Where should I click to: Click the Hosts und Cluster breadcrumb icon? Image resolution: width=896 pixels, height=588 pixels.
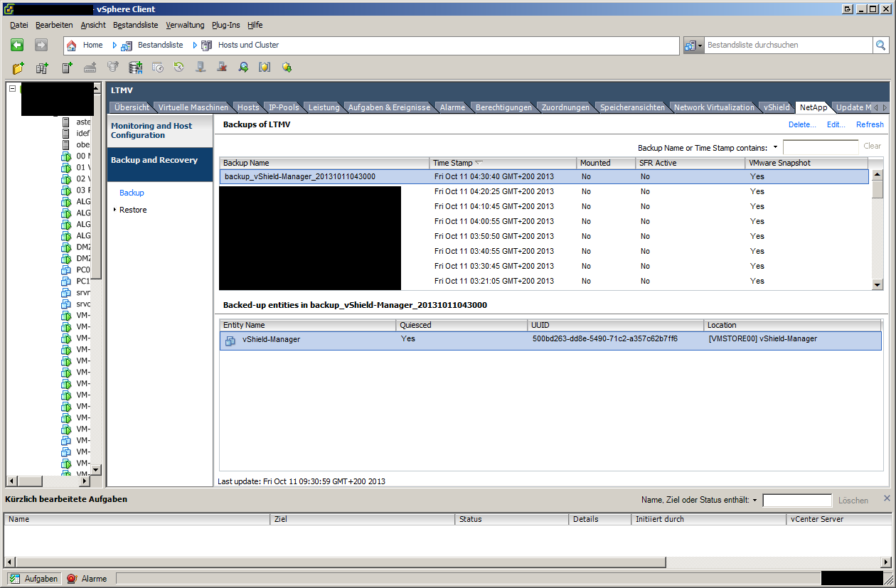tap(207, 46)
